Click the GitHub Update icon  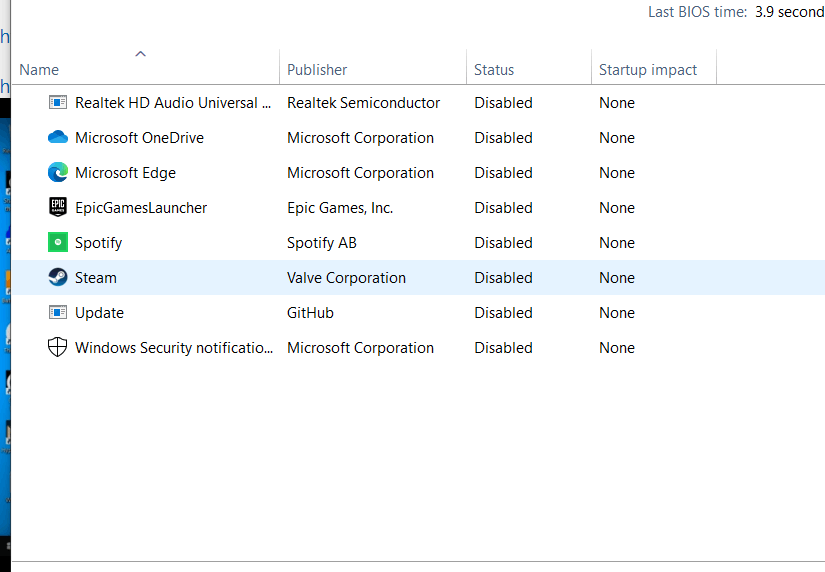tap(58, 313)
